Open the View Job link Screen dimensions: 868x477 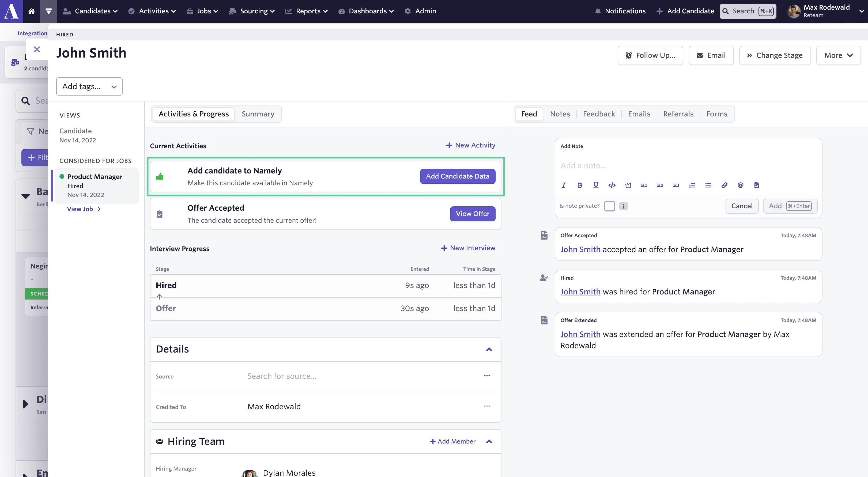(x=84, y=209)
